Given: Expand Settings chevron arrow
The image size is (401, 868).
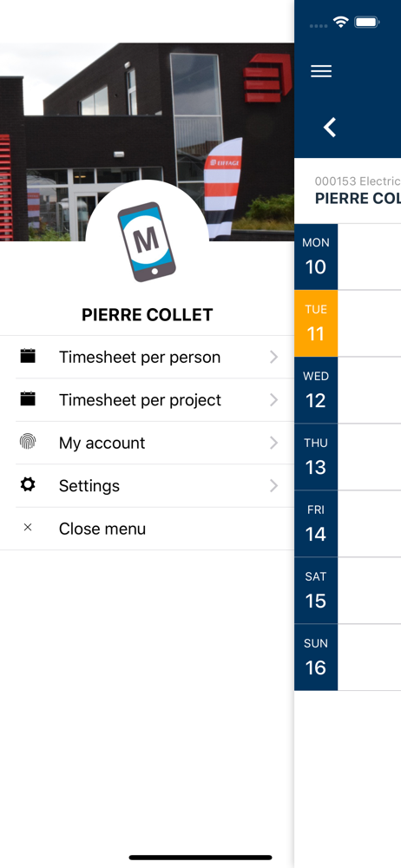Looking at the screenshot, I should (x=273, y=485).
